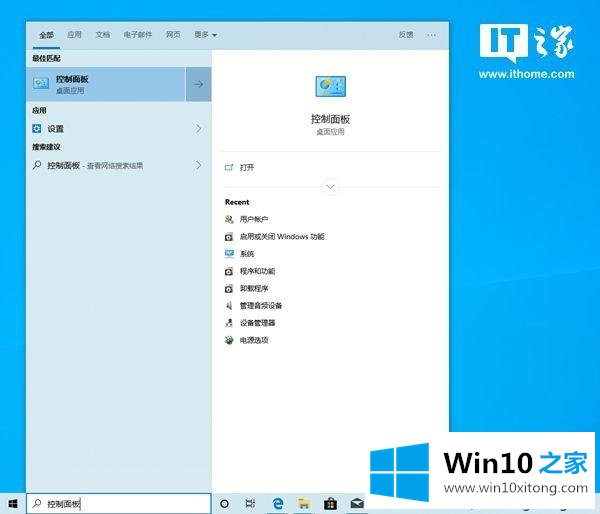The height and width of the screenshot is (514, 600).
Task: Open 启用或关闭 Windows 功能
Action: coord(282,237)
